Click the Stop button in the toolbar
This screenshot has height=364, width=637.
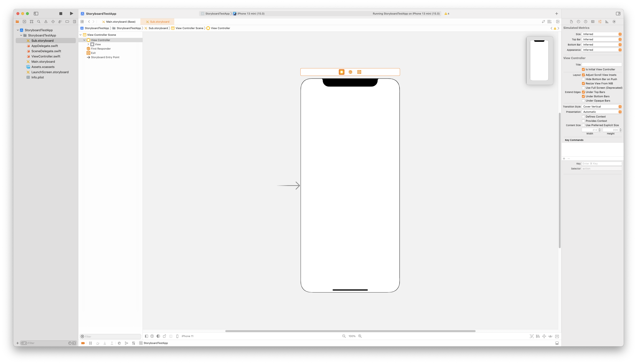61,14
